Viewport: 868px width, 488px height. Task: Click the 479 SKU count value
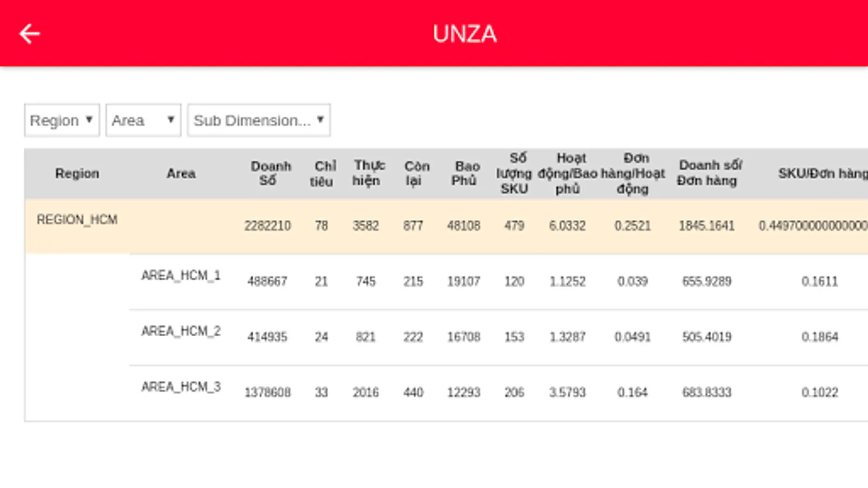click(514, 226)
